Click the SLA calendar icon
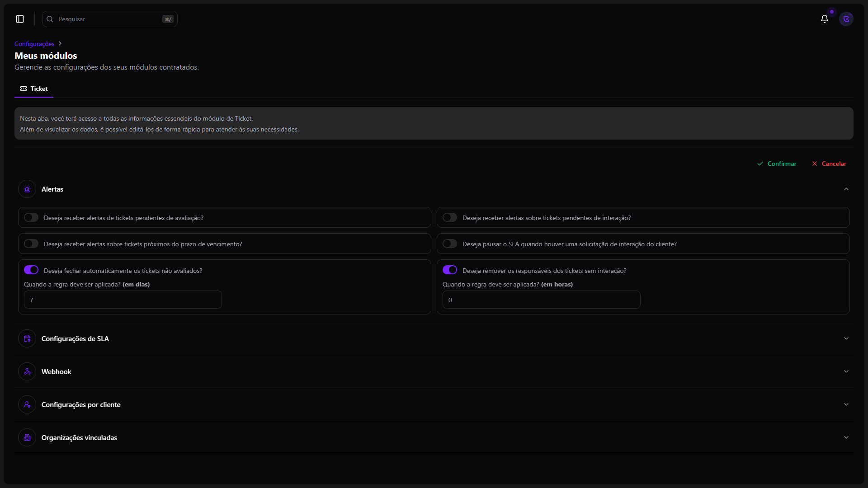868x488 pixels. tap(27, 339)
